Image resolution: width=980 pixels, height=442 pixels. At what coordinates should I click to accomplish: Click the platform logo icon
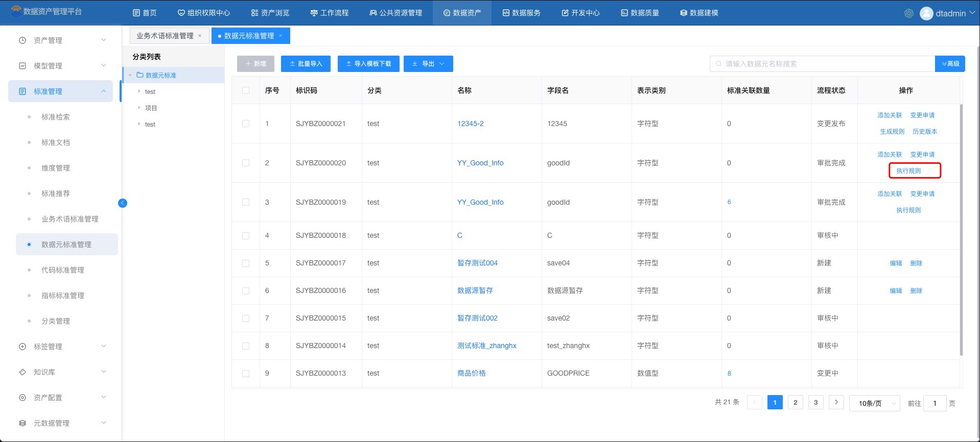click(x=16, y=11)
